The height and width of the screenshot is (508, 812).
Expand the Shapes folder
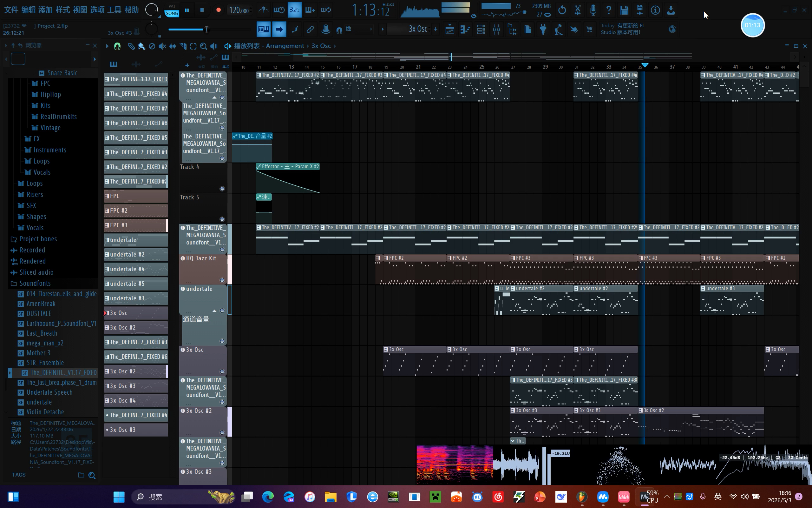[x=32, y=217]
